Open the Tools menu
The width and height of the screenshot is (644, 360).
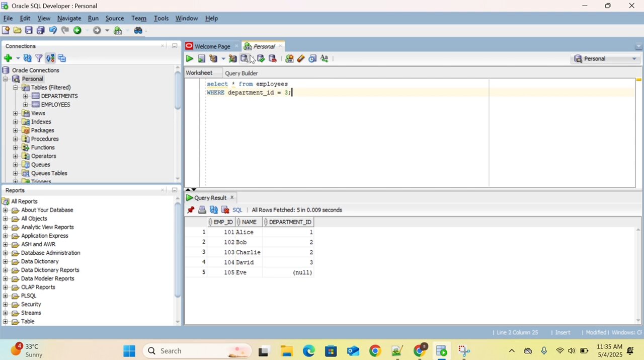pyautogui.click(x=161, y=18)
